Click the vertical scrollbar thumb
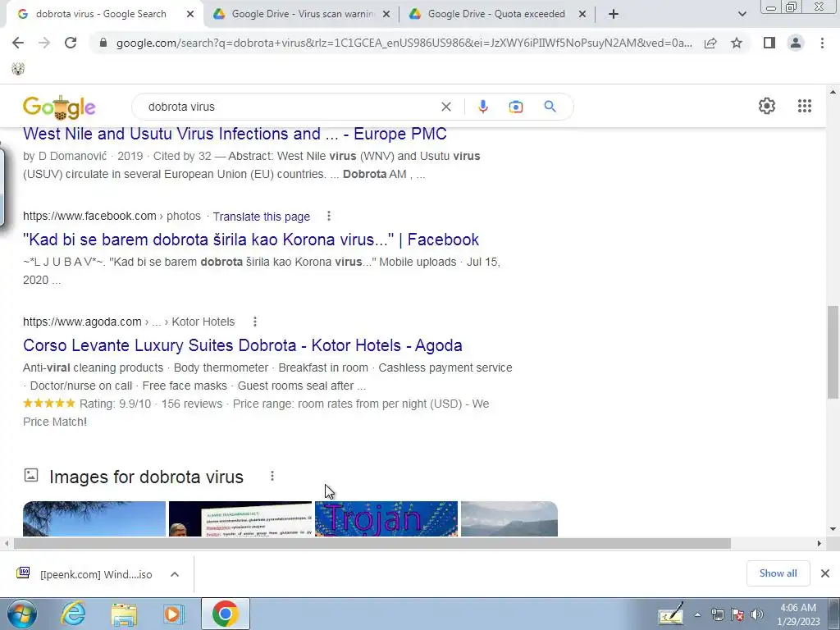This screenshot has height=630, width=840. (x=833, y=352)
